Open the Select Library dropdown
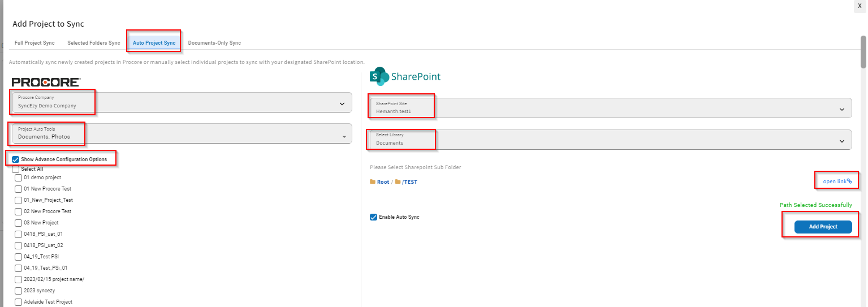The height and width of the screenshot is (307, 868). point(611,140)
